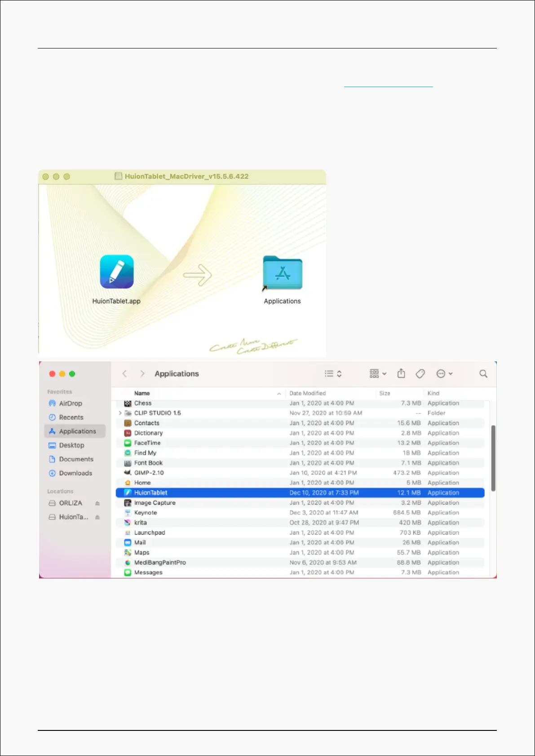Click the Finder vertical scrollbar thumb
Image resolution: width=535 pixels, height=756 pixels.
[x=493, y=458]
